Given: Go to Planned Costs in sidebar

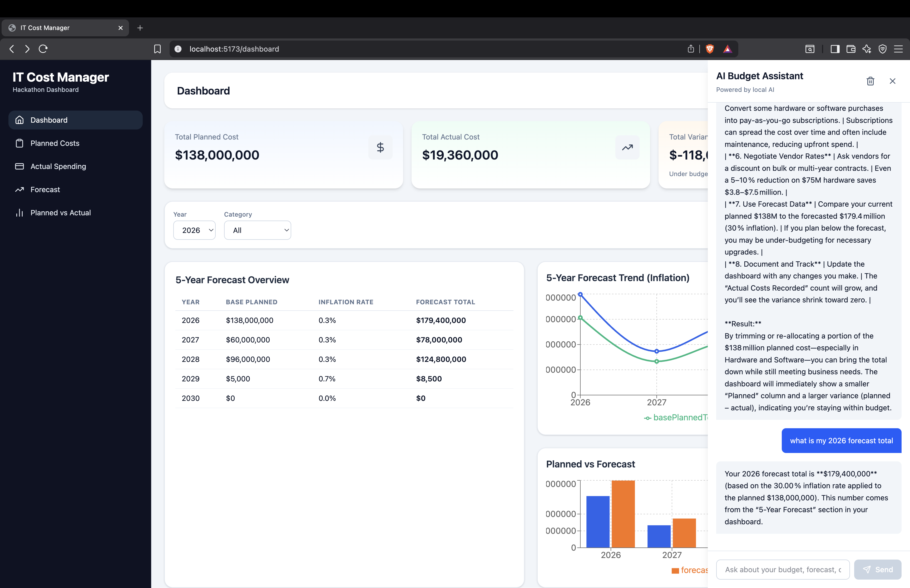Looking at the screenshot, I should pos(55,143).
